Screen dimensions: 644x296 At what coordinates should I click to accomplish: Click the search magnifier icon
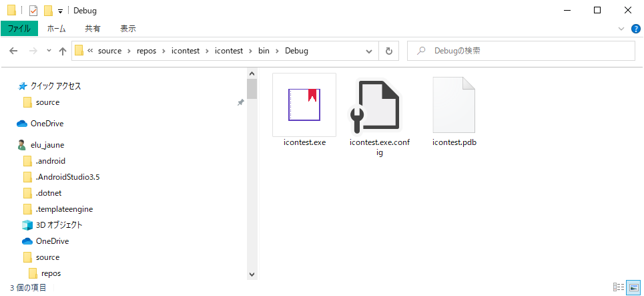point(421,51)
